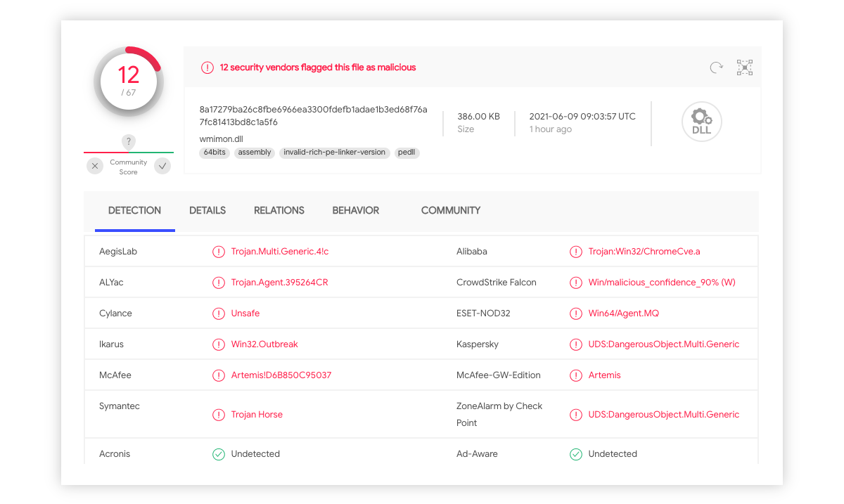Click the '12 security vendors flagged' banner text
Screen dimensions: 844x504
tap(318, 67)
